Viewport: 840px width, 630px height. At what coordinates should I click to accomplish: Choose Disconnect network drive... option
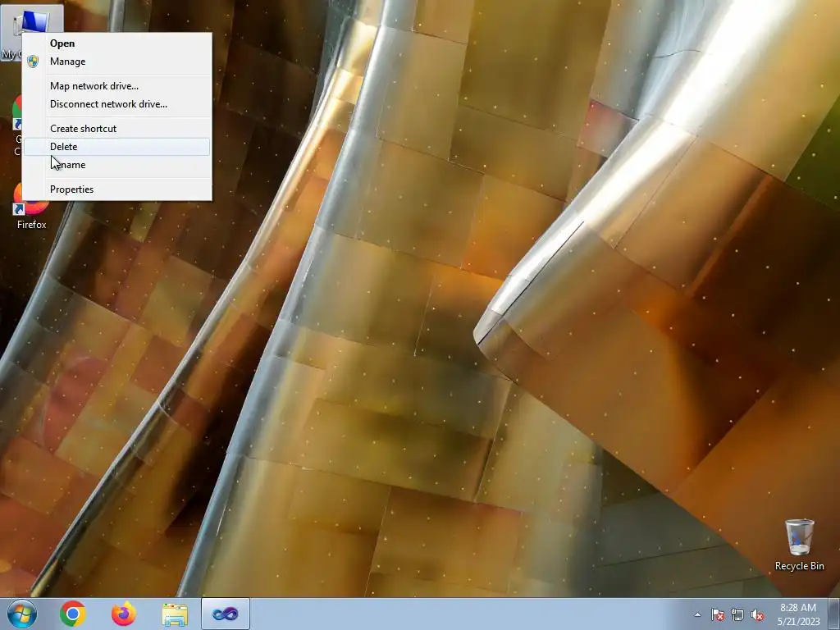pyautogui.click(x=116, y=104)
